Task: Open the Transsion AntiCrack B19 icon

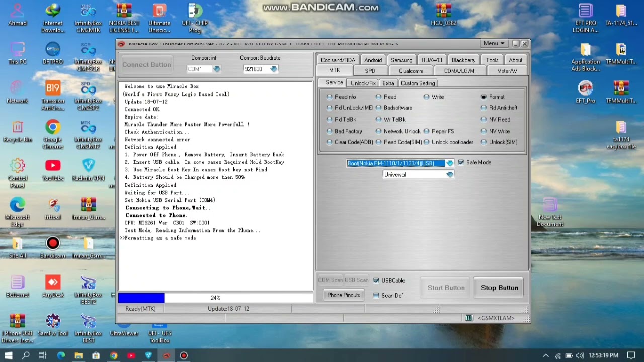Action: [53, 96]
